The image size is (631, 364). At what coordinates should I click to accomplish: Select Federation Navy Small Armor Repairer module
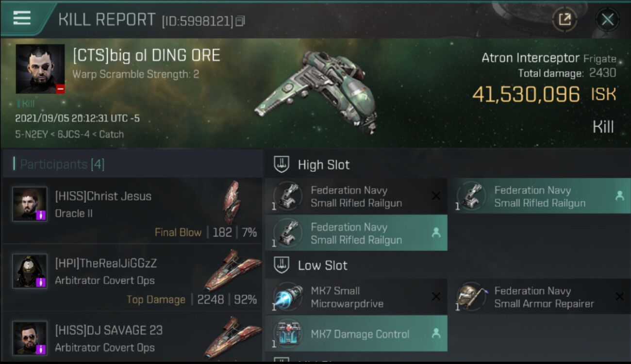tap(540, 297)
